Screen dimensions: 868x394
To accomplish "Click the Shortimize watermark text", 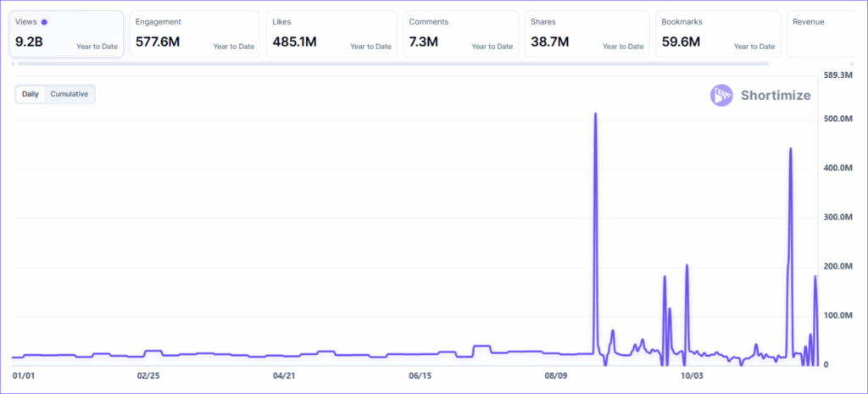I will pyautogui.click(x=774, y=95).
